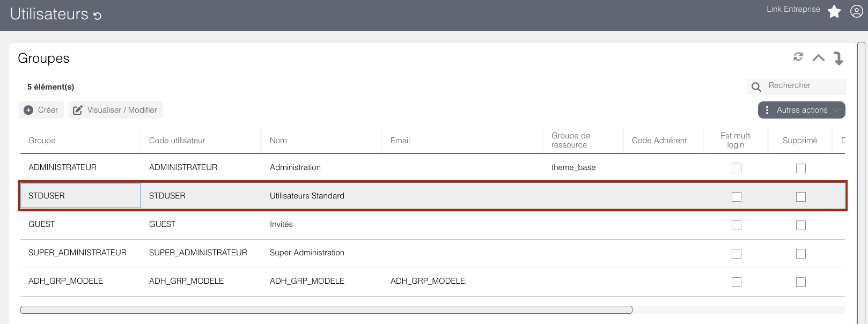Toggle Supprimé checkbox for GUEST
The height and width of the screenshot is (324, 868).
click(x=801, y=225)
